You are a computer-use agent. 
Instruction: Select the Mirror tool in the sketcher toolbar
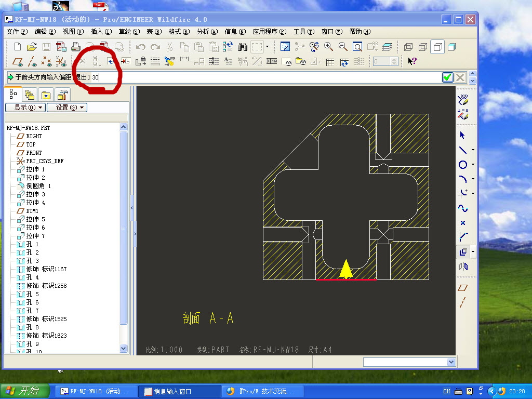click(463, 267)
